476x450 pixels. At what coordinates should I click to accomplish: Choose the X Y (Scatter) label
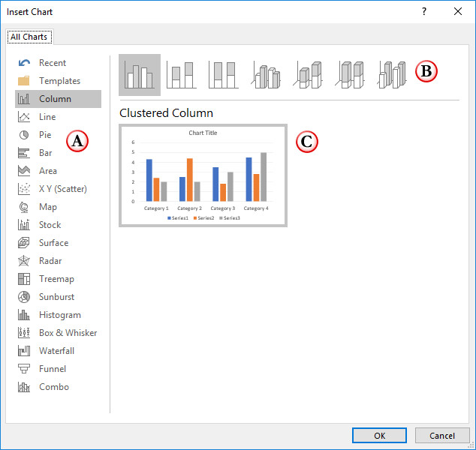pyautogui.click(x=63, y=189)
